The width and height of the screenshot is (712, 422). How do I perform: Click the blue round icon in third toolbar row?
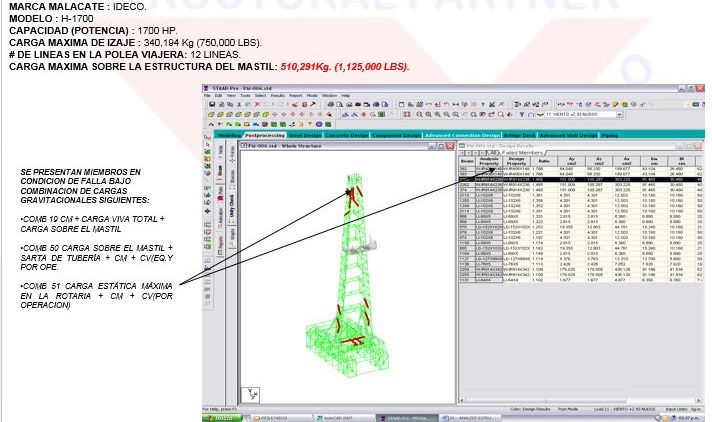319,124
